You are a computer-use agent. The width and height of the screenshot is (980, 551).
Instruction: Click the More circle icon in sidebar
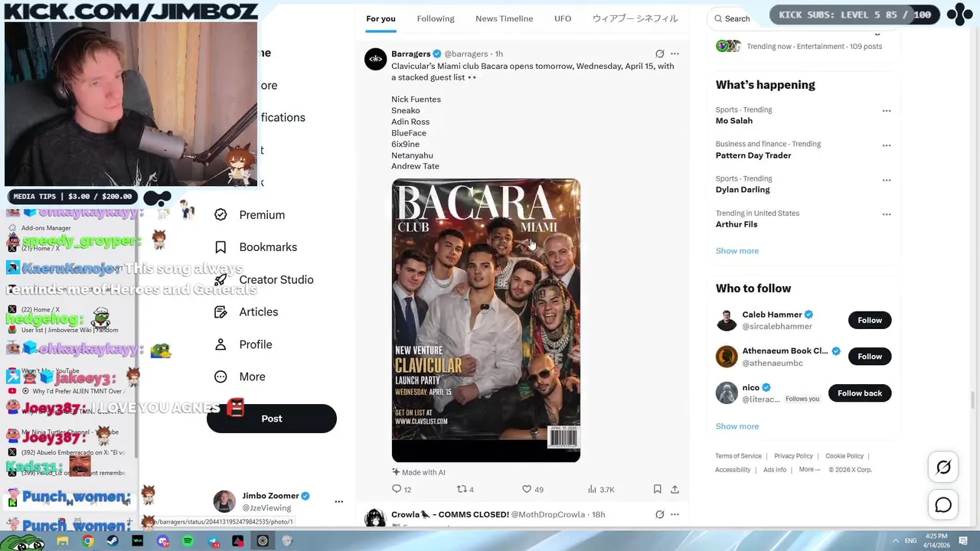point(220,377)
